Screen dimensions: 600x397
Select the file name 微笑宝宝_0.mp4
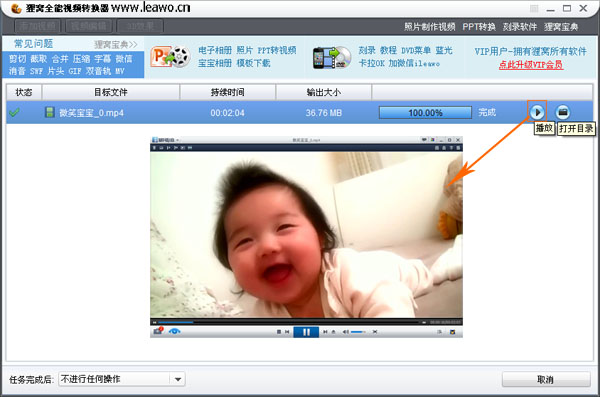point(91,113)
